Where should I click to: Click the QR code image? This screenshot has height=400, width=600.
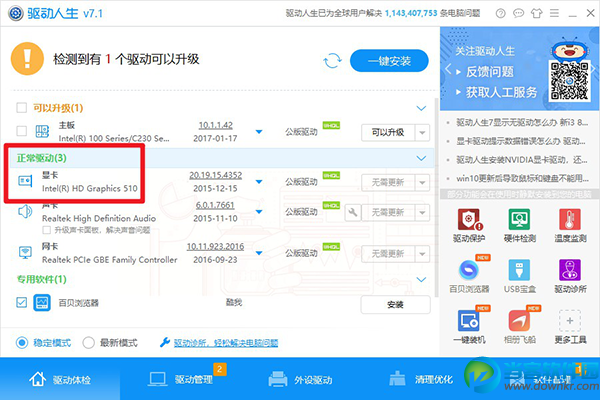[x=569, y=81]
